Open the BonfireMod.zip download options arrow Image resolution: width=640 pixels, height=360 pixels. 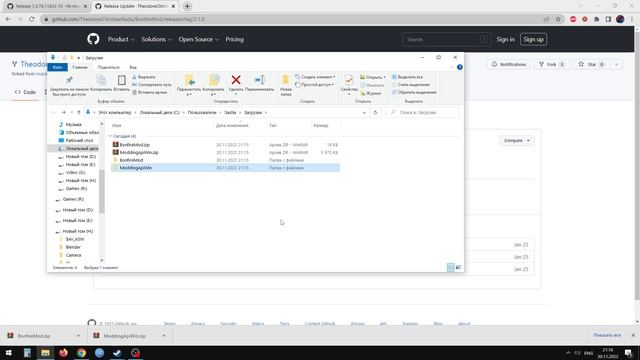(x=78, y=336)
